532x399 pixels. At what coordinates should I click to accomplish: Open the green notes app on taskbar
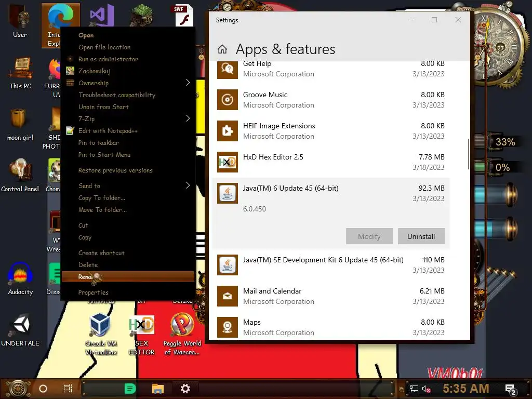click(130, 389)
